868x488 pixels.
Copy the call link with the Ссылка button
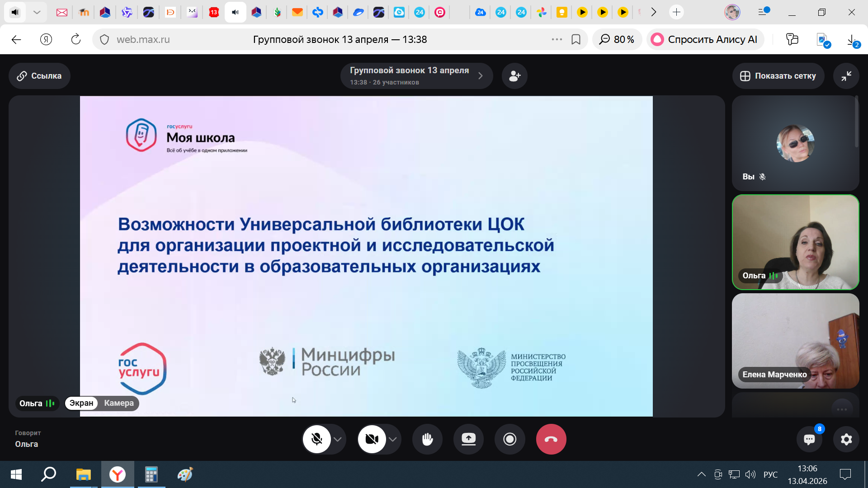click(x=39, y=76)
